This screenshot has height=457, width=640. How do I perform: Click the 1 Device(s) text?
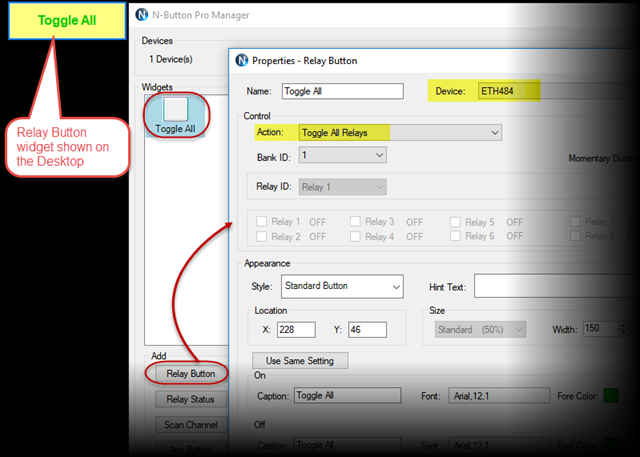coord(171,59)
